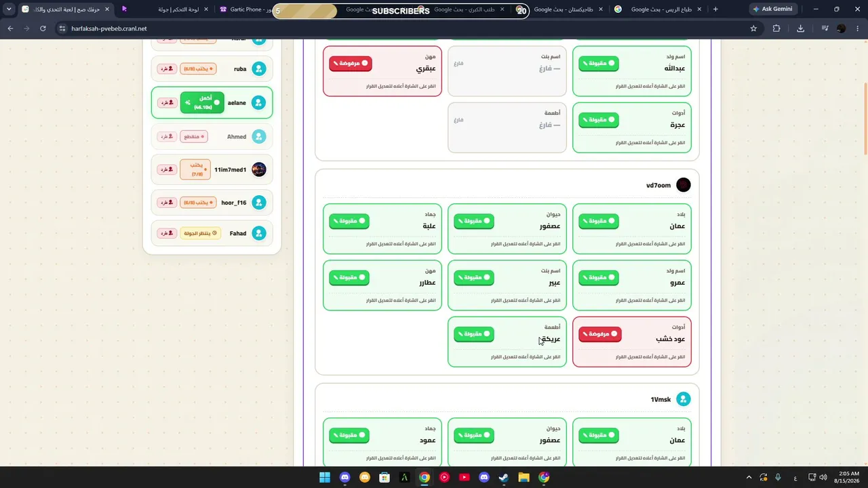
Task: Close the طاجيكستان tab
Action: [600, 9]
